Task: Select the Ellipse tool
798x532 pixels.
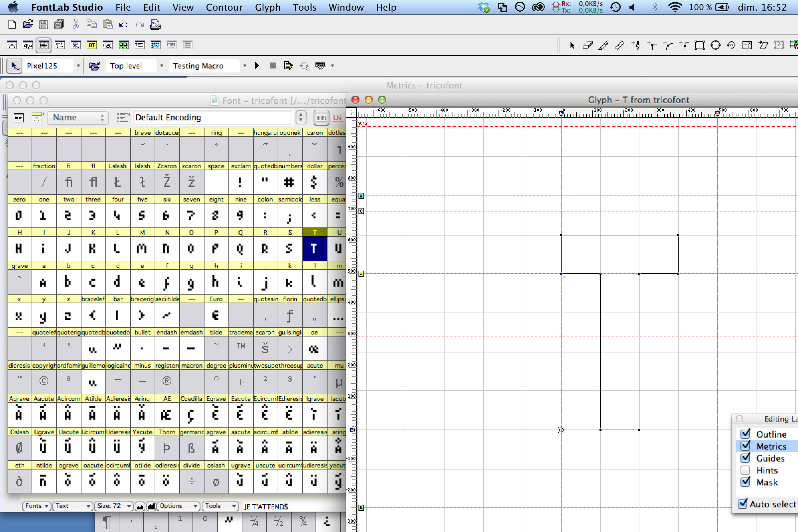Action: coord(716,45)
